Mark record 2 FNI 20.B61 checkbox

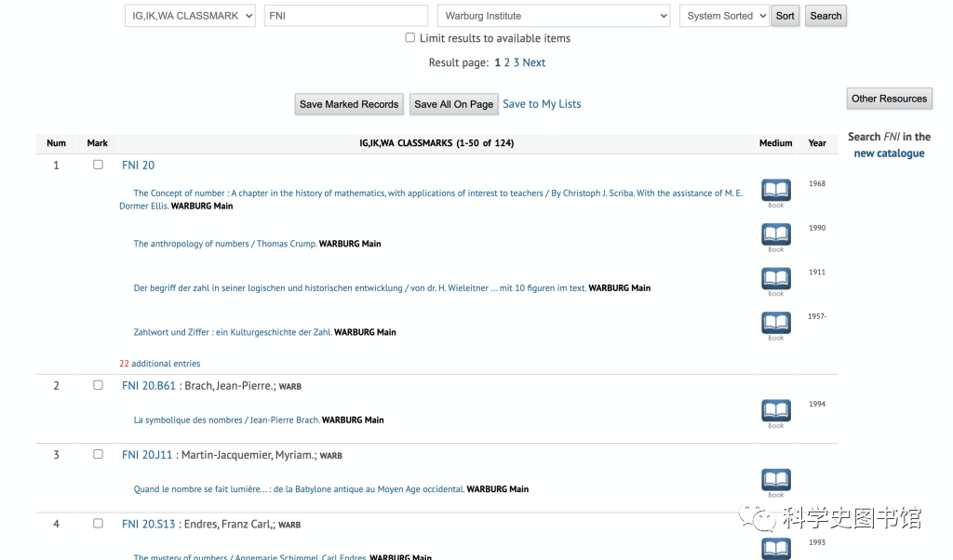pyautogui.click(x=98, y=385)
